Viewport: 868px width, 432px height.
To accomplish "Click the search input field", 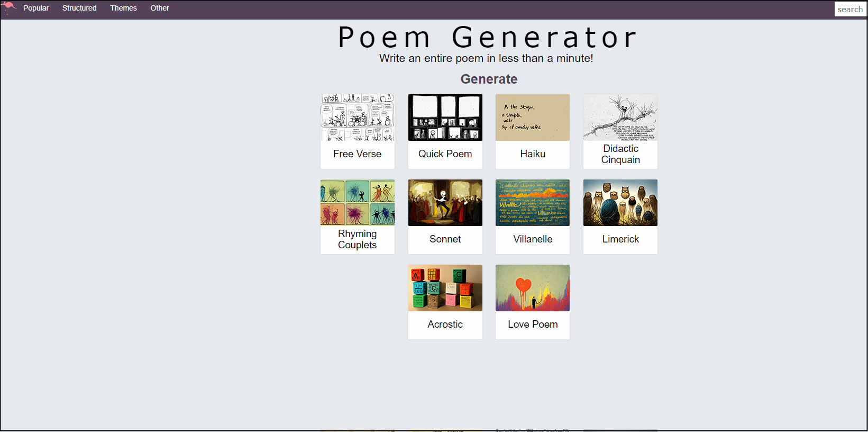I will (849, 9).
